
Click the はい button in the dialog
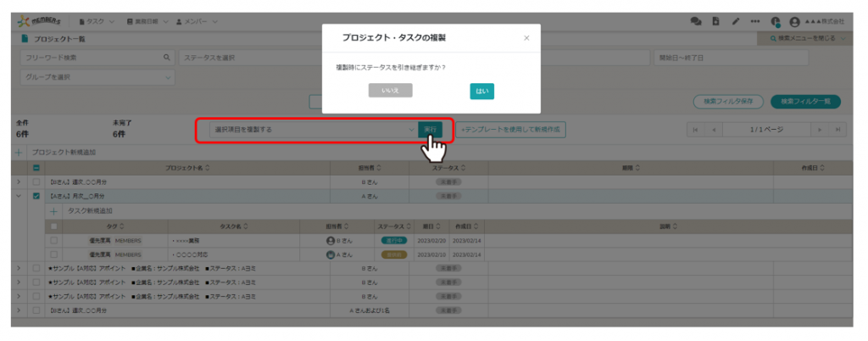tap(481, 91)
